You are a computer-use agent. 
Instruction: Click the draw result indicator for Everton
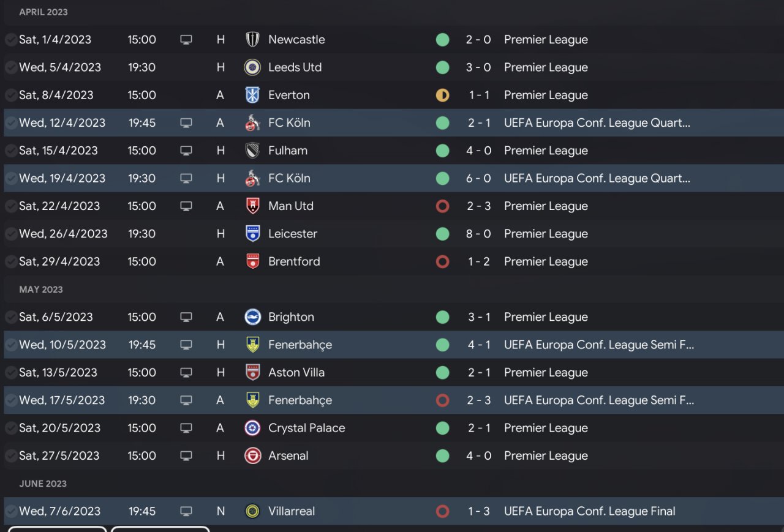click(x=442, y=96)
